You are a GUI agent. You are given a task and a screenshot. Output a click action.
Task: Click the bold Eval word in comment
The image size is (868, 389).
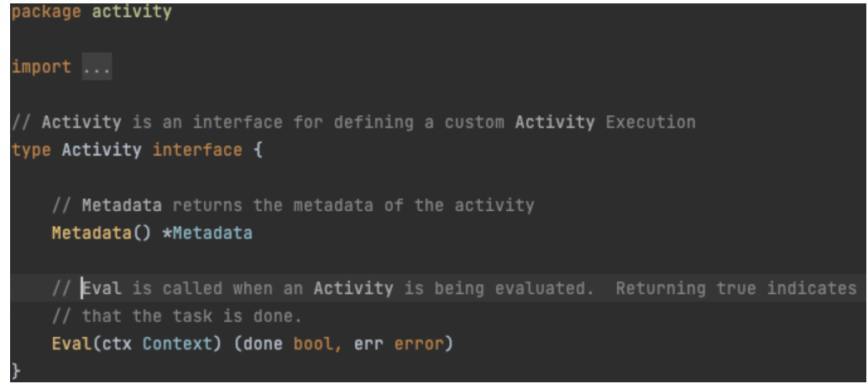click(x=102, y=289)
